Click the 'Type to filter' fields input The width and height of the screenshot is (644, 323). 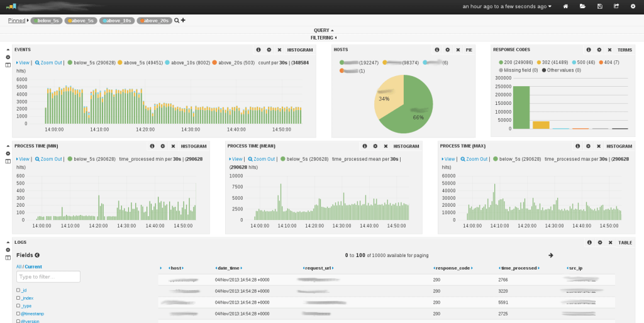point(48,276)
